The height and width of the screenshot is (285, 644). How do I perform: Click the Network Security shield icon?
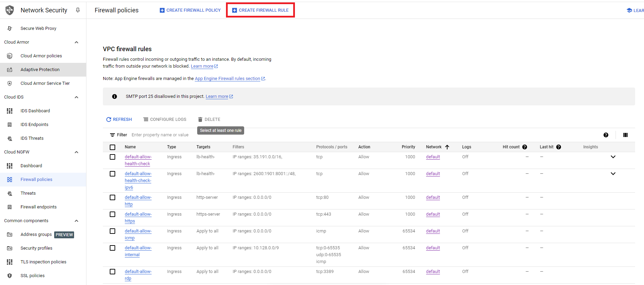coord(10,10)
